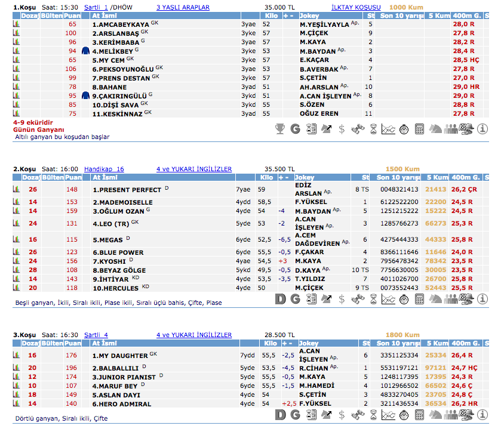Open the line chart icon under race 3
Image resolution: width=504 pixels, height=432 pixels.
tap(389, 415)
